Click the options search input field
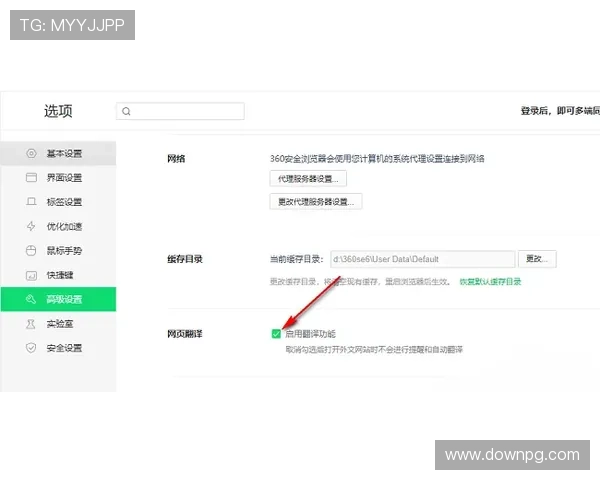The height and width of the screenshot is (480, 600). (x=180, y=111)
